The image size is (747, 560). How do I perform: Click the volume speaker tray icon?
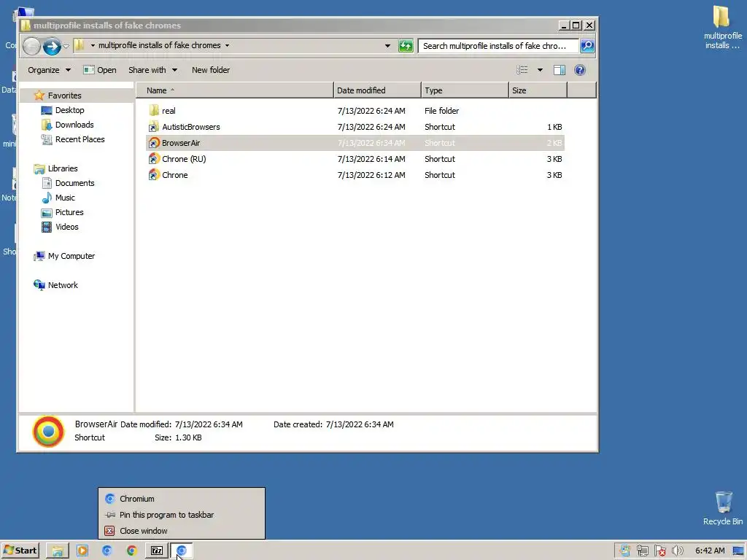(677, 551)
